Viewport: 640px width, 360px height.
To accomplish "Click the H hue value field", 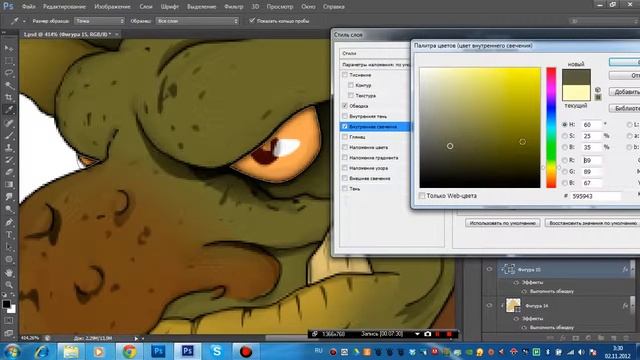I will [591, 124].
